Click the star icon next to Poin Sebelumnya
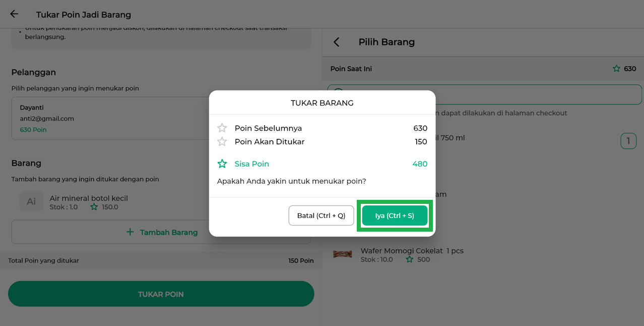This screenshot has width=644, height=326. (x=222, y=128)
